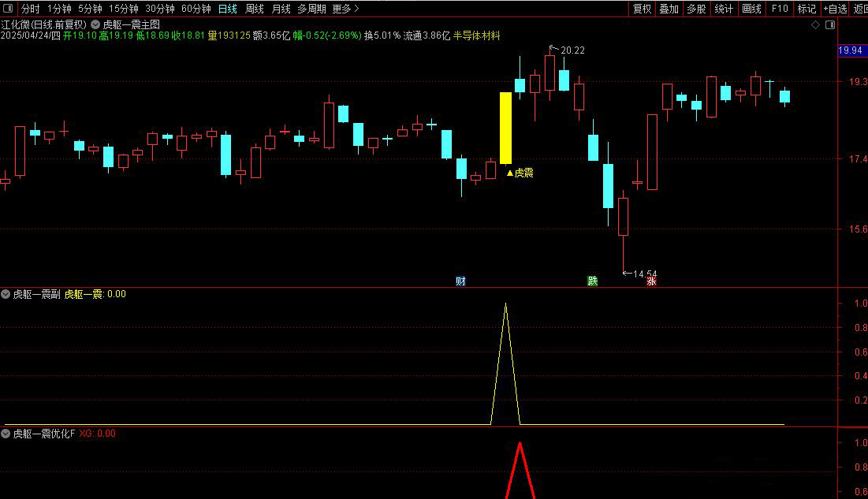
Task: Click the 叠加 overlay button
Action: tap(669, 9)
